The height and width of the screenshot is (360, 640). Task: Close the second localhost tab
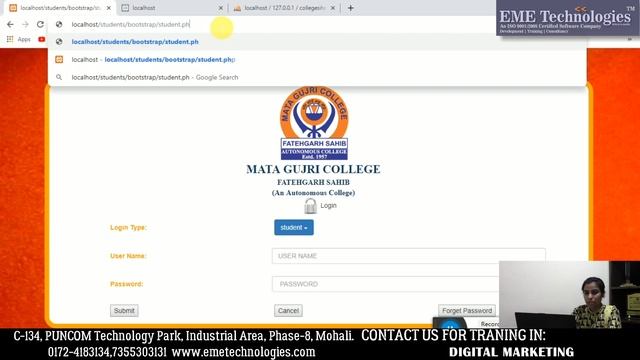click(221, 8)
